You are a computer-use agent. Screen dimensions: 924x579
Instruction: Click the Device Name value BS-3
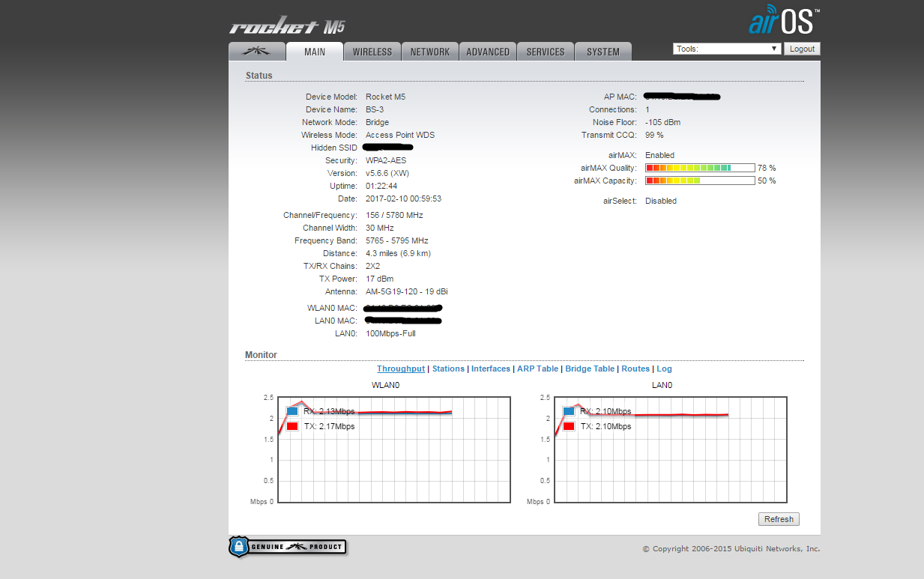375,109
